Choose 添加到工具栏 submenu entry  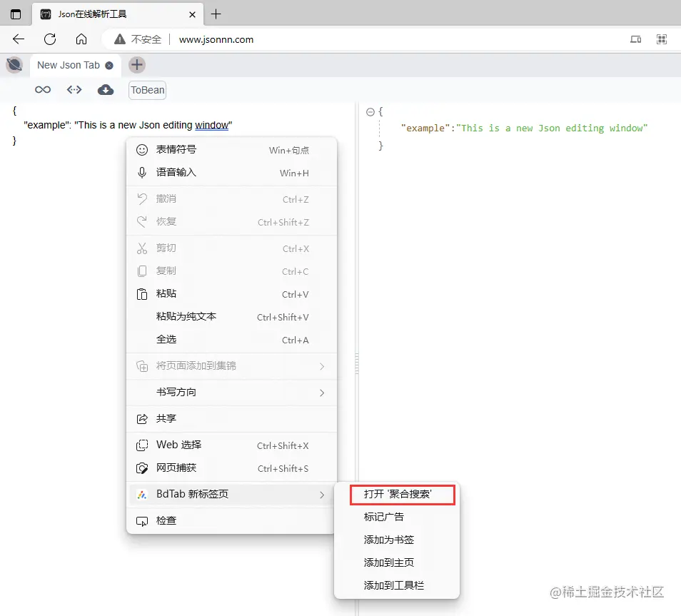pos(397,585)
